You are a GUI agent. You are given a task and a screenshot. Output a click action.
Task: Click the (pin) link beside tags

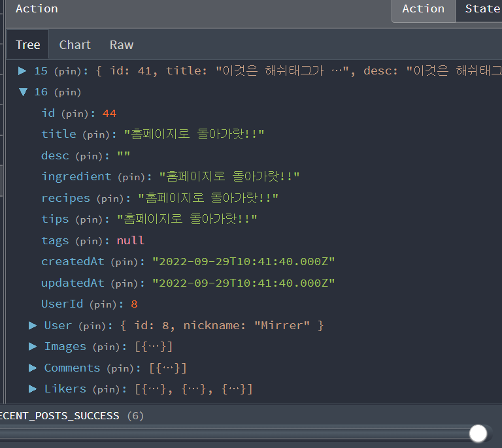point(89,241)
